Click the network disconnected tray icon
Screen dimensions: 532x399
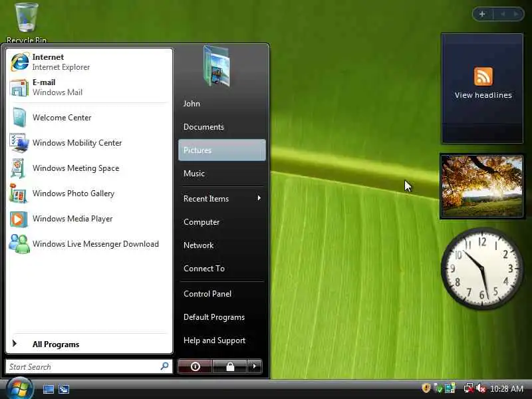[x=469, y=388]
